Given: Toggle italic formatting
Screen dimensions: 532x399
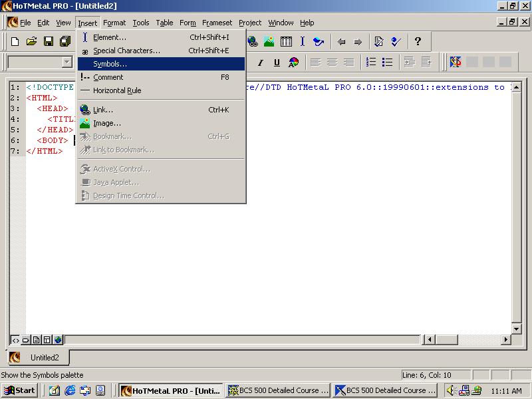Looking at the screenshot, I should coord(261,63).
